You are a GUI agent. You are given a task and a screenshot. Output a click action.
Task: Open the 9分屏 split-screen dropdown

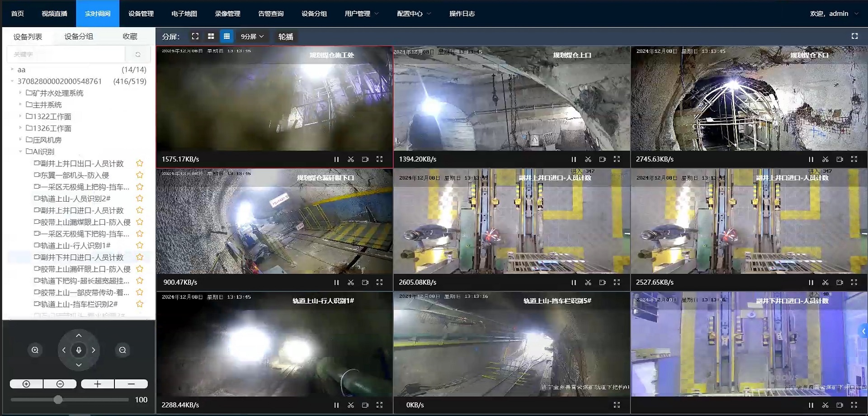coord(252,36)
